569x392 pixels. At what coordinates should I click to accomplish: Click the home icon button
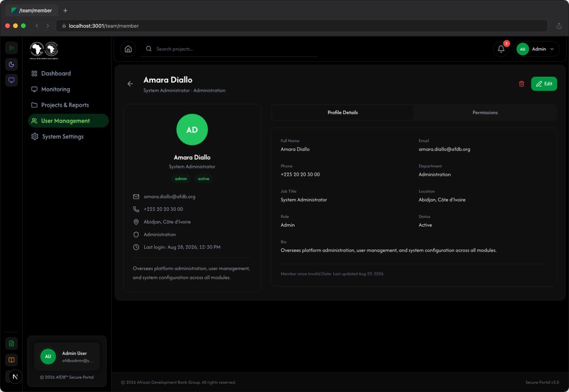(x=128, y=49)
